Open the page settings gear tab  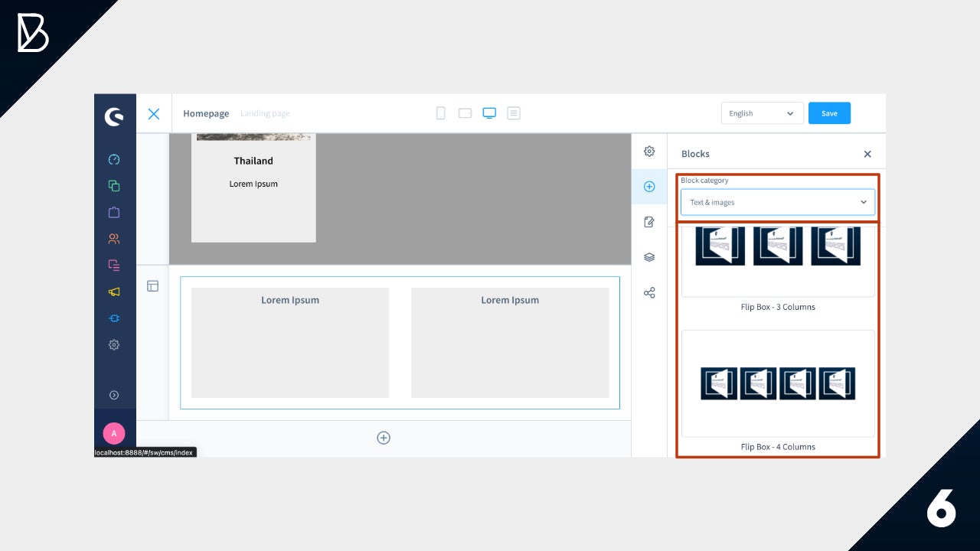point(649,152)
